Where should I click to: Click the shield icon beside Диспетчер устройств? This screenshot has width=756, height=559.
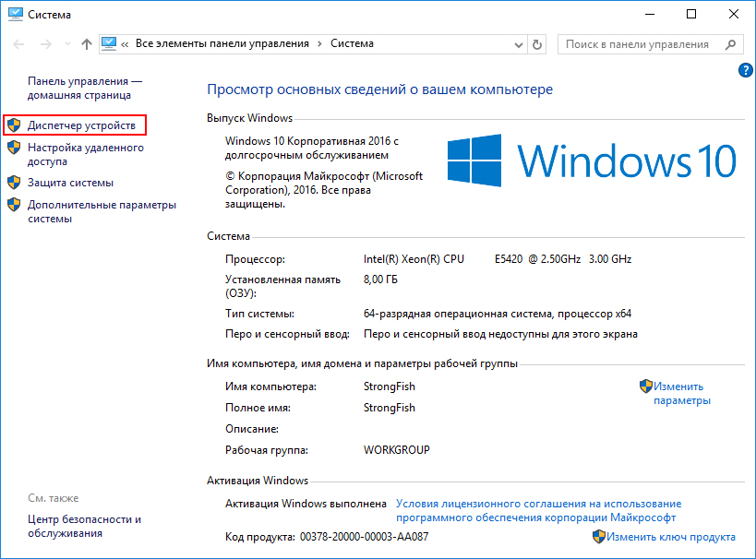click(x=14, y=125)
